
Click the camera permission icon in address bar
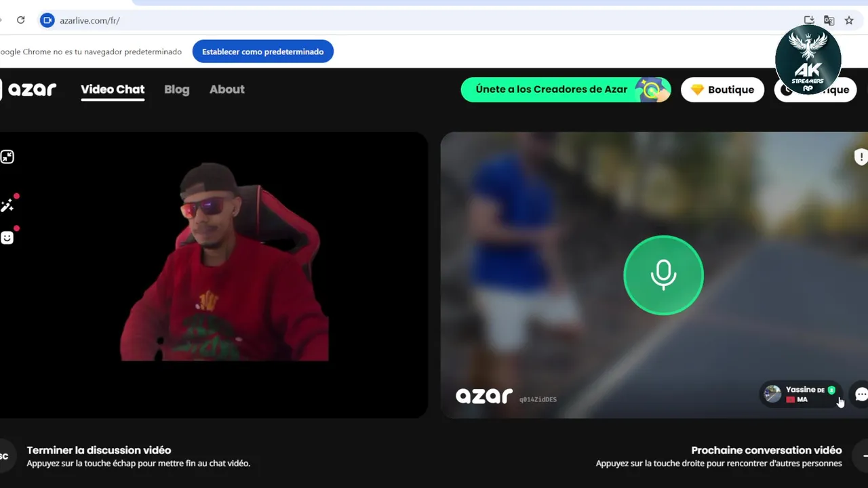click(x=47, y=20)
